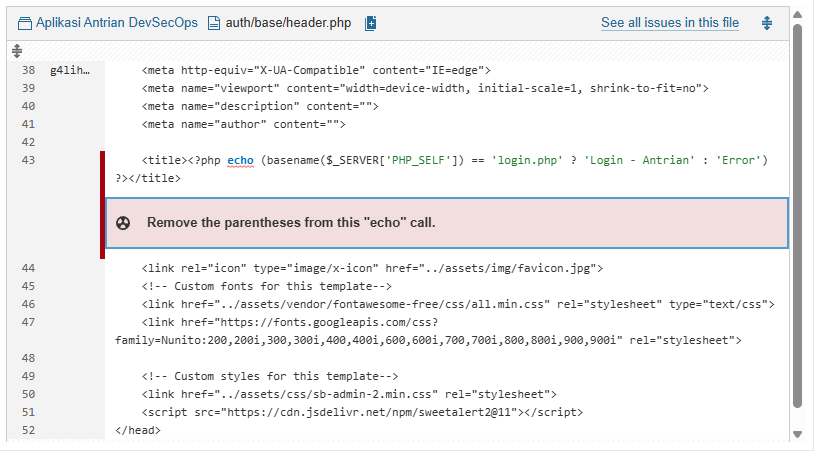Select the "Remove the parentheses" issue message
The height and width of the screenshot is (458, 822).
[291, 222]
